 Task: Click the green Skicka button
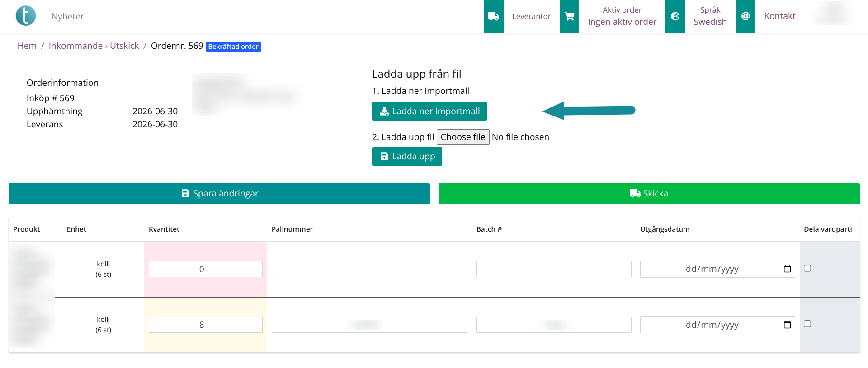point(649,194)
